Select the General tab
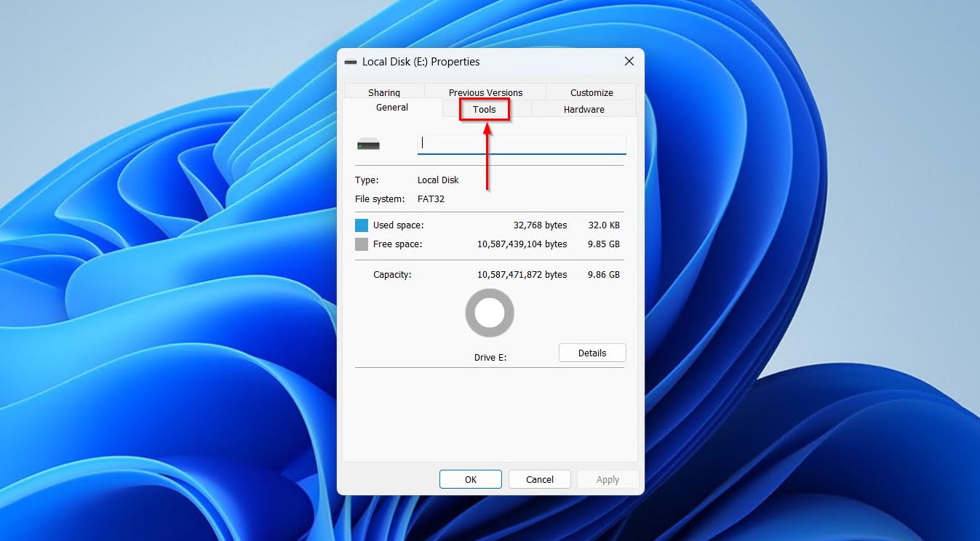This screenshot has width=980, height=541. (392, 107)
